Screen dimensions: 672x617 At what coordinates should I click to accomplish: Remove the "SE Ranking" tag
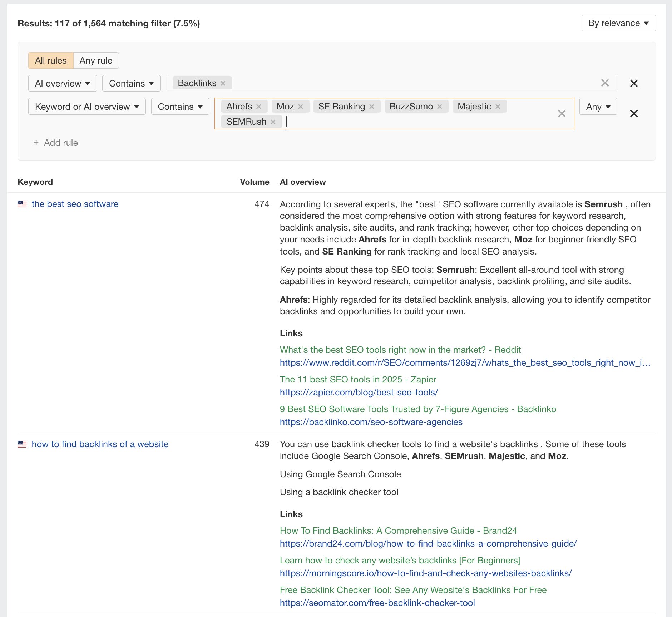pos(372,106)
